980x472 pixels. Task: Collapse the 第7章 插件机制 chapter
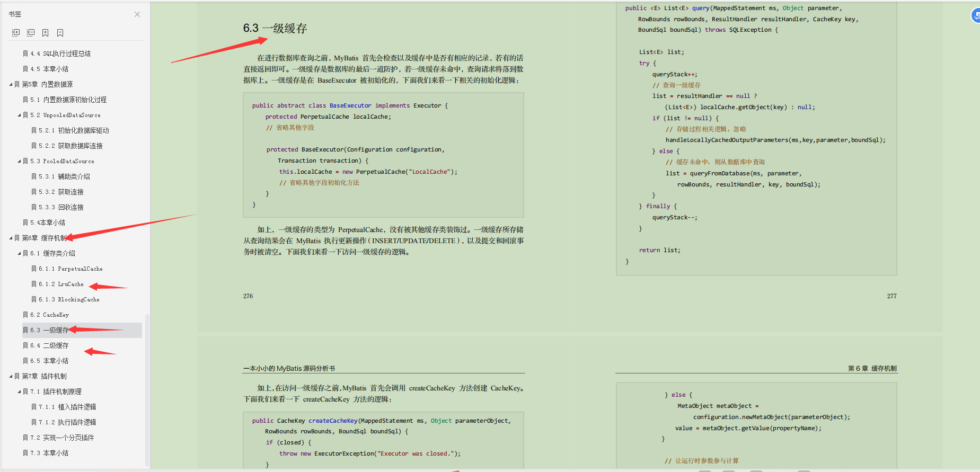(11, 376)
